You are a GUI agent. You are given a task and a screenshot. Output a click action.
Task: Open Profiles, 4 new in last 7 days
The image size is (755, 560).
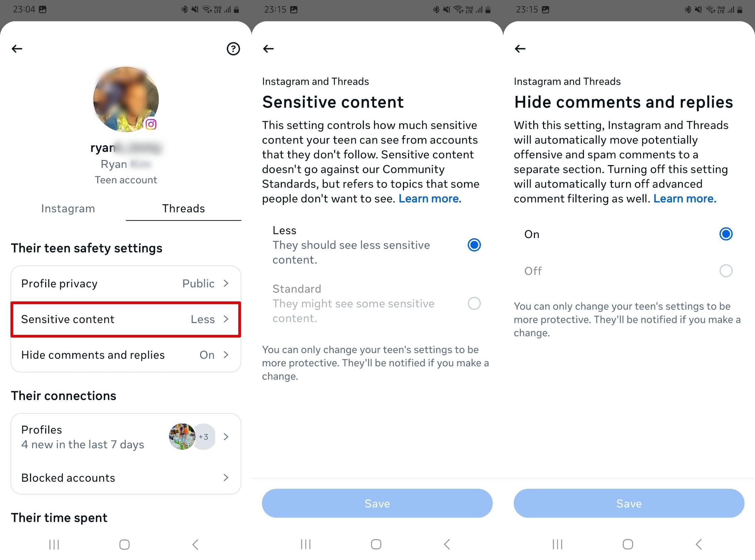tap(126, 437)
